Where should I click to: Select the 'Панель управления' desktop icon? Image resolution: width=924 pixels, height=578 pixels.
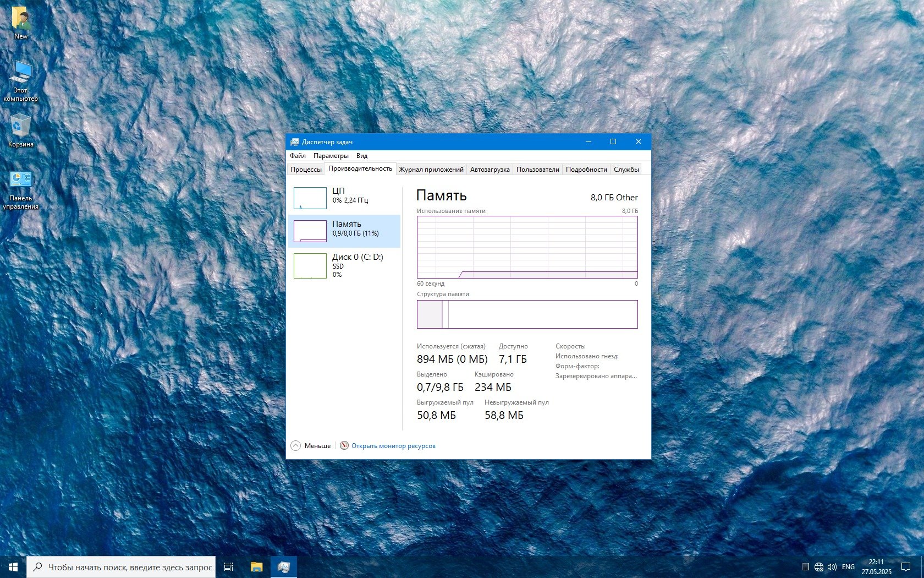pyautogui.click(x=21, y=189)
